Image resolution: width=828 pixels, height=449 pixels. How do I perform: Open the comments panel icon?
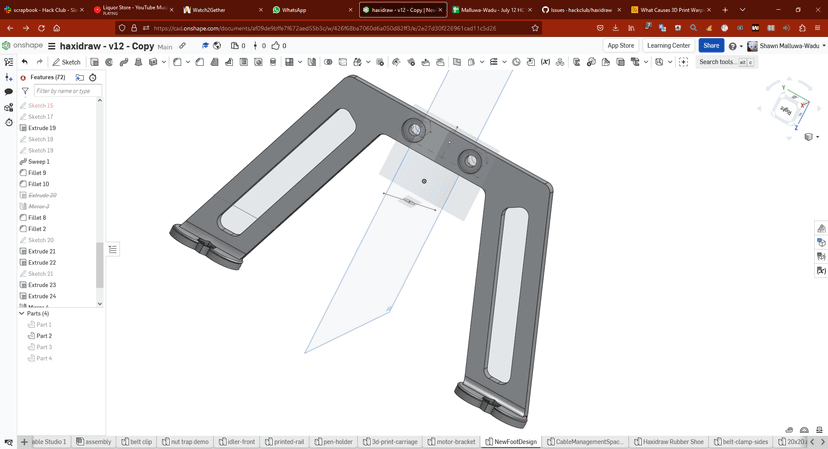[x=8, y=92]
